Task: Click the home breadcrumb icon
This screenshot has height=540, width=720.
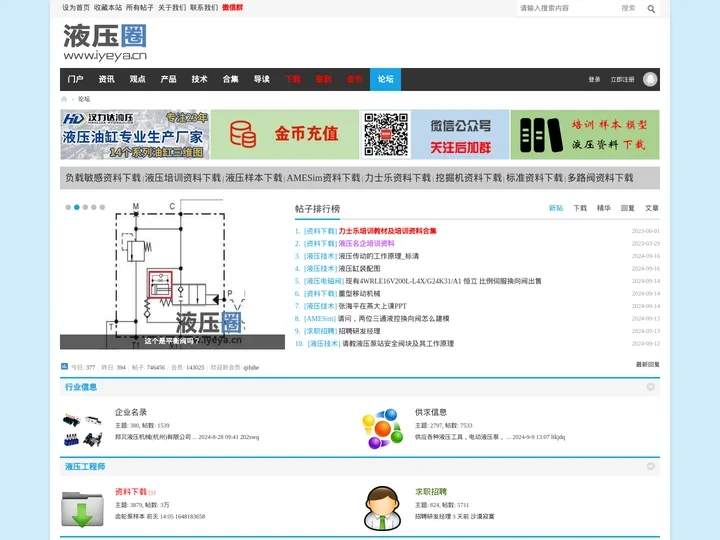Action: tap(64, 99)
